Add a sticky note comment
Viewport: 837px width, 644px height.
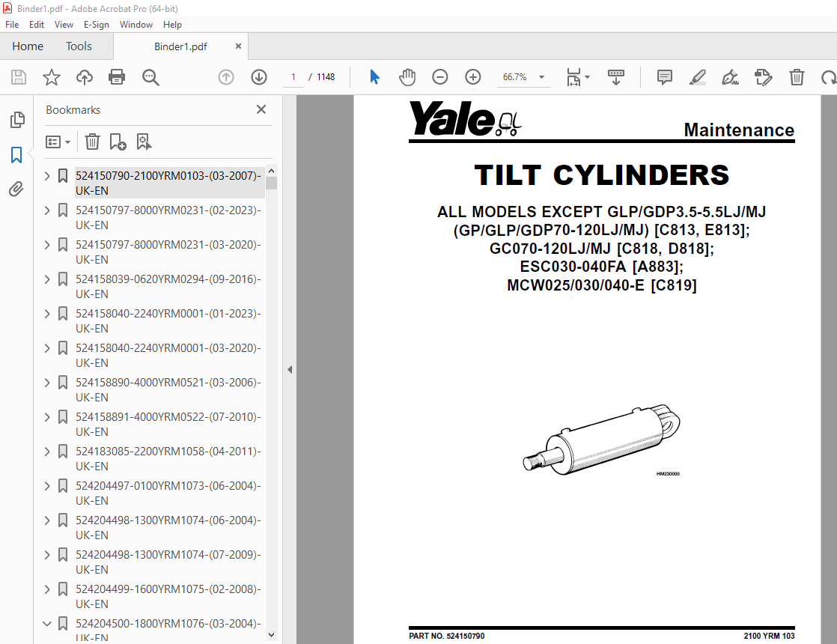[665, 77]
